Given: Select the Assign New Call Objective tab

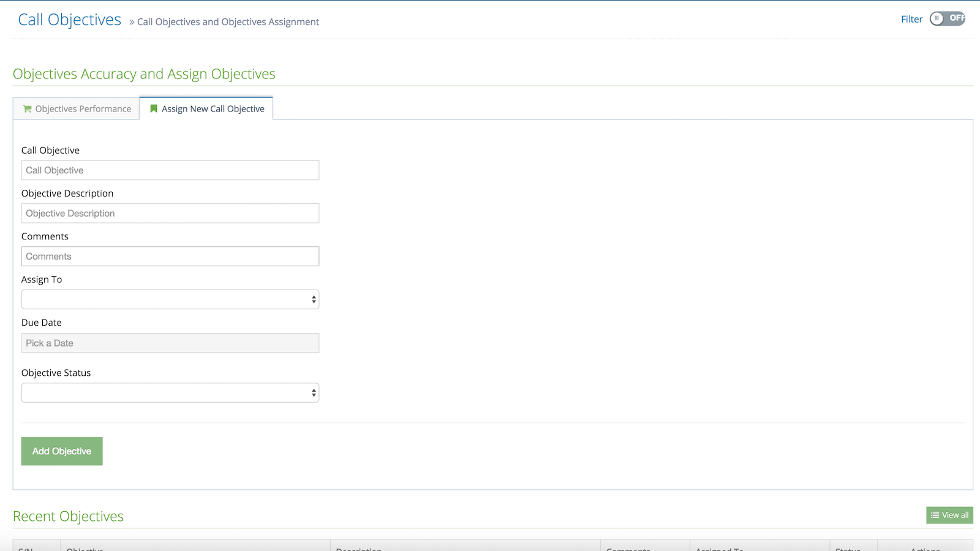Looking at the screenshot, I should [x=206, y=108].
